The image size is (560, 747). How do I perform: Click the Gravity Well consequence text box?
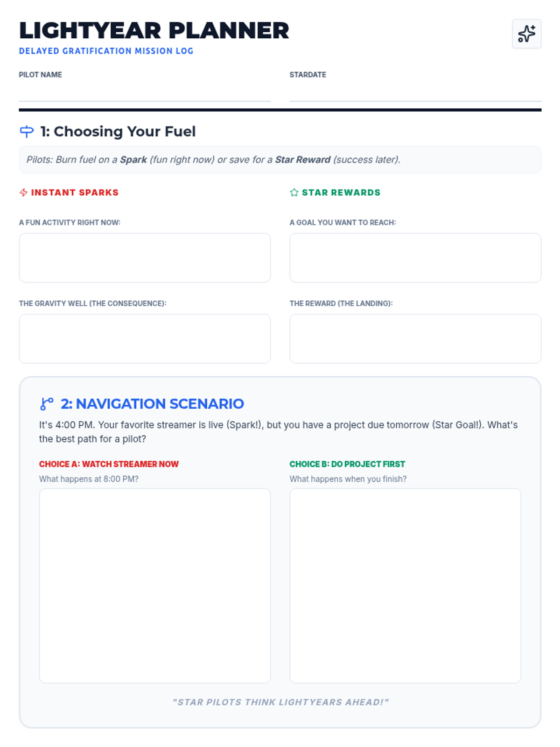[x=145, y=338]
